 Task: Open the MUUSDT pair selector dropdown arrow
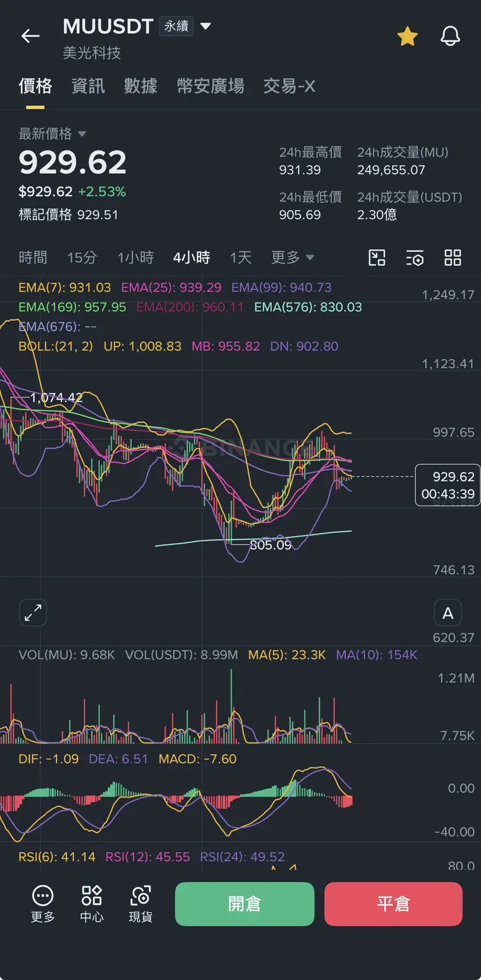pyautogui.click(x=206, y=26)
